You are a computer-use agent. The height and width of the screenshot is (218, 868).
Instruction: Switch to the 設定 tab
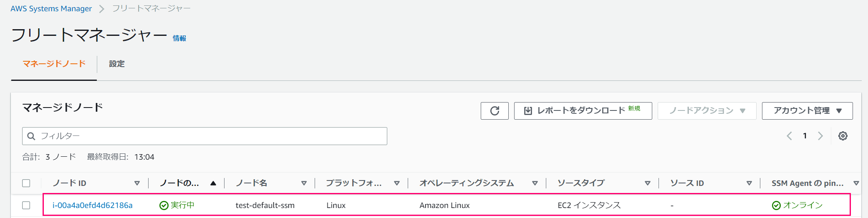pyautogui.click(x=117, y=64)
